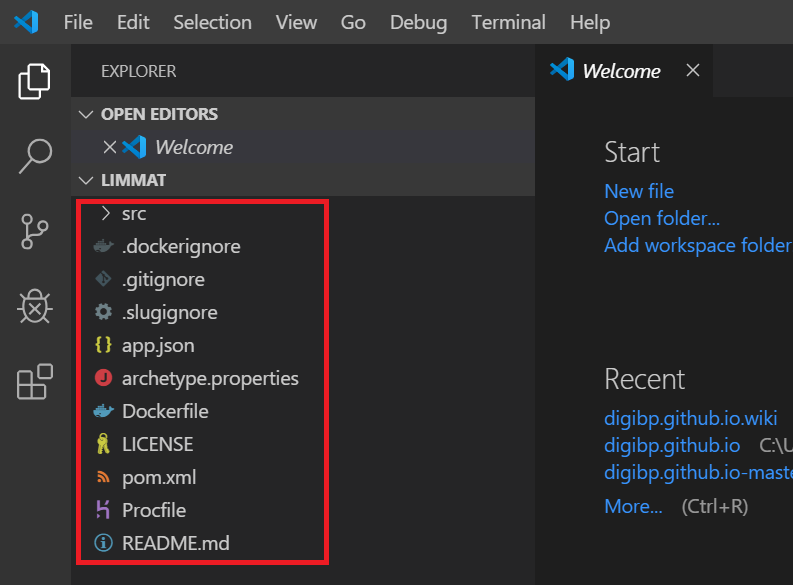Open the Debug view bug icon
This screenshot has height=585, width=793.
pos(34,306)
